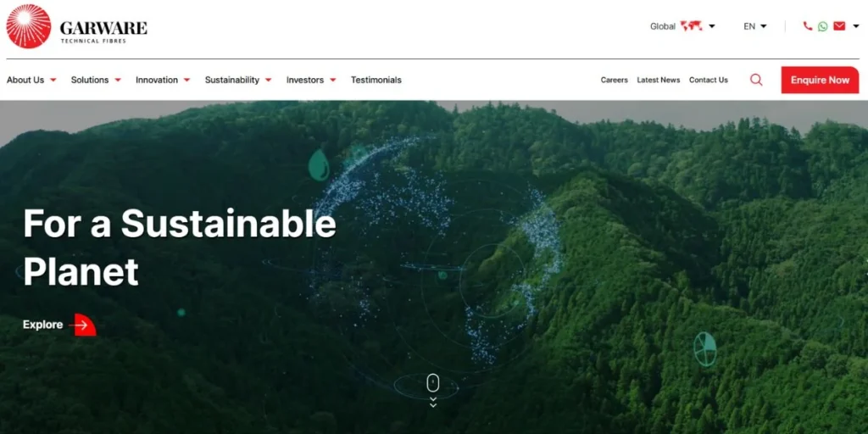The width and height of the screenshot is (868, 434).
Task: Open the Innovation menu
Action: (x=163, y=80)
